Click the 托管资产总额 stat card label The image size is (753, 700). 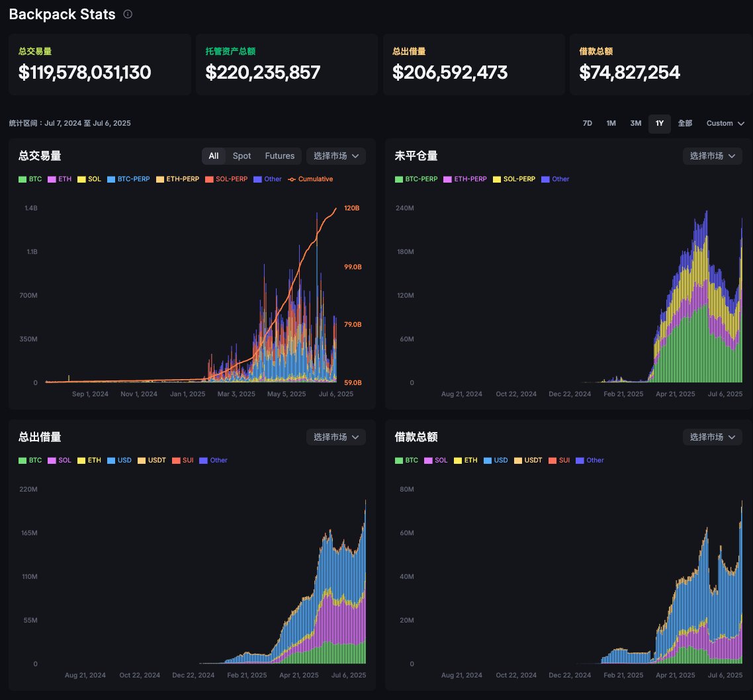coord(230,52)
